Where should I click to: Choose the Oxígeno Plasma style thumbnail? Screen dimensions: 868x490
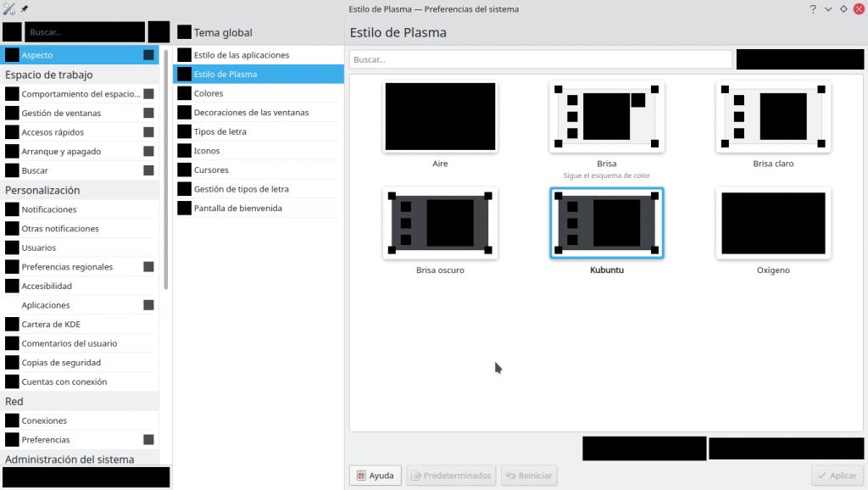pos(773,224)
